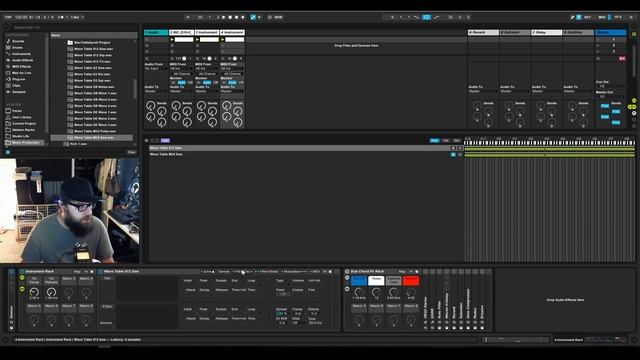Switch to the sampler Filter/Global tab

click(x=267, y=271)
